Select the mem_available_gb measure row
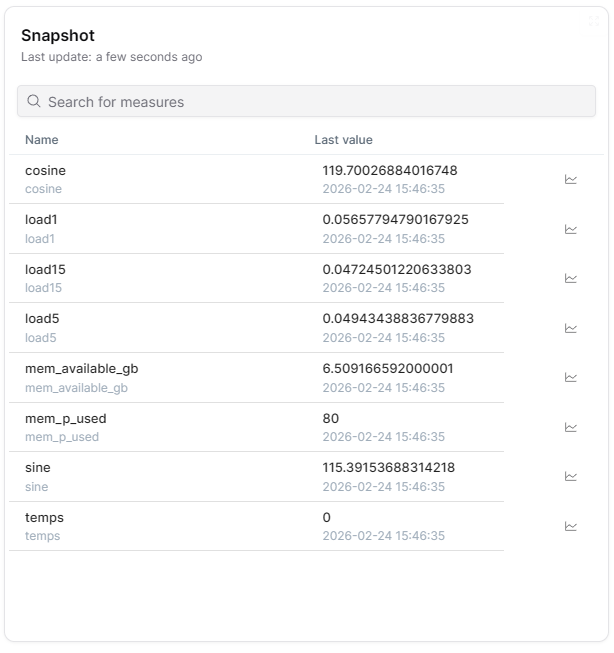The width and height of the screenshot is (614, 653). point(81,369)
